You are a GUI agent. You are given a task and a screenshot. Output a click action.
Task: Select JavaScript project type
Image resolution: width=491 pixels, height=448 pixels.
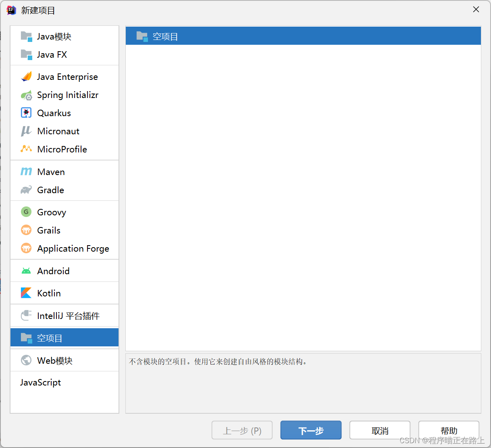(64, 382)
